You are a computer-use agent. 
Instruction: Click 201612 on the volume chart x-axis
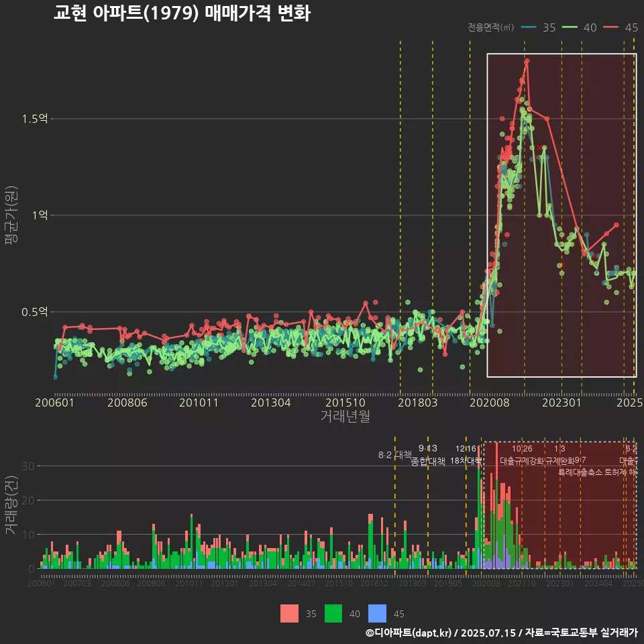(374, 583)
